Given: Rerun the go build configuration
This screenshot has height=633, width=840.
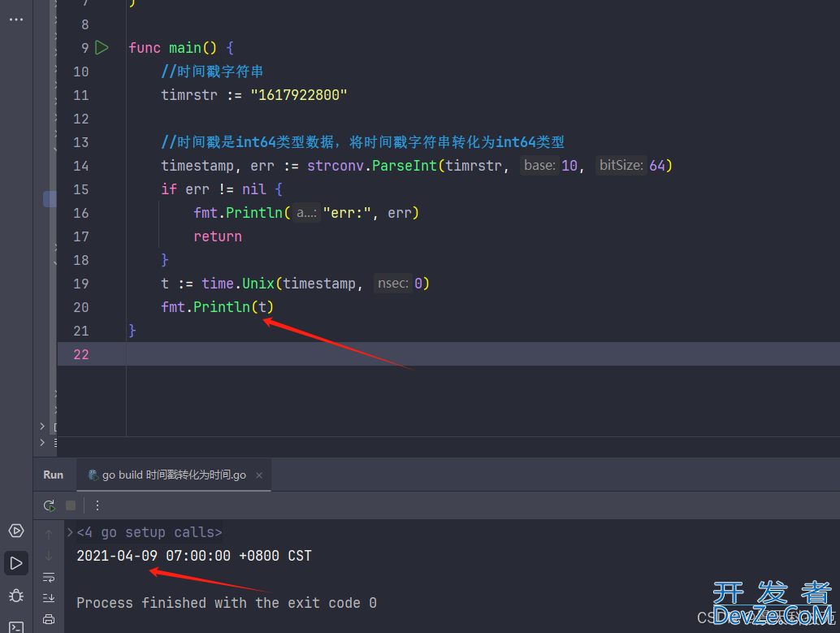Looking at the screenshot, I should point(50,505).
